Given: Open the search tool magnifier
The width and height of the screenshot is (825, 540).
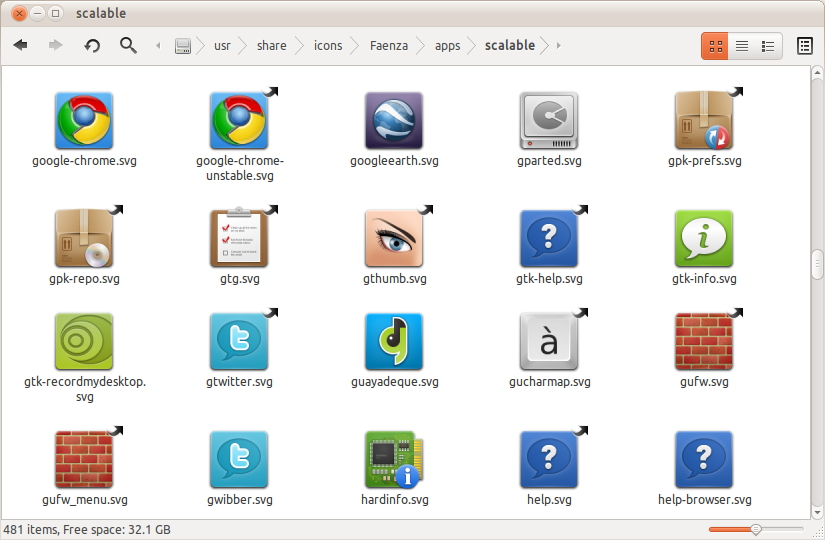Looking at the screenshot, I should click(x=128, y=45).
